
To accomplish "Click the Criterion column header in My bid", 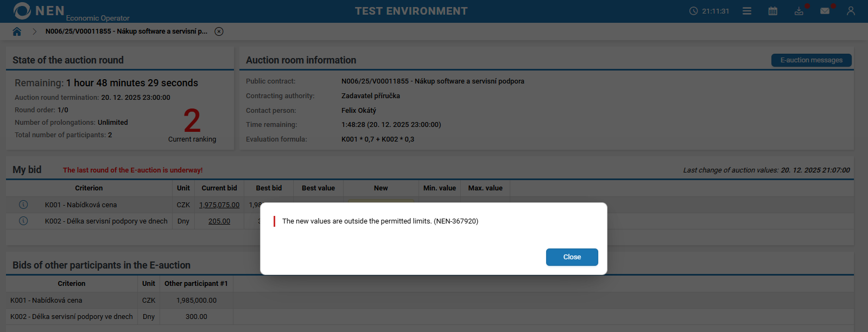I will [x=88, y=188].
